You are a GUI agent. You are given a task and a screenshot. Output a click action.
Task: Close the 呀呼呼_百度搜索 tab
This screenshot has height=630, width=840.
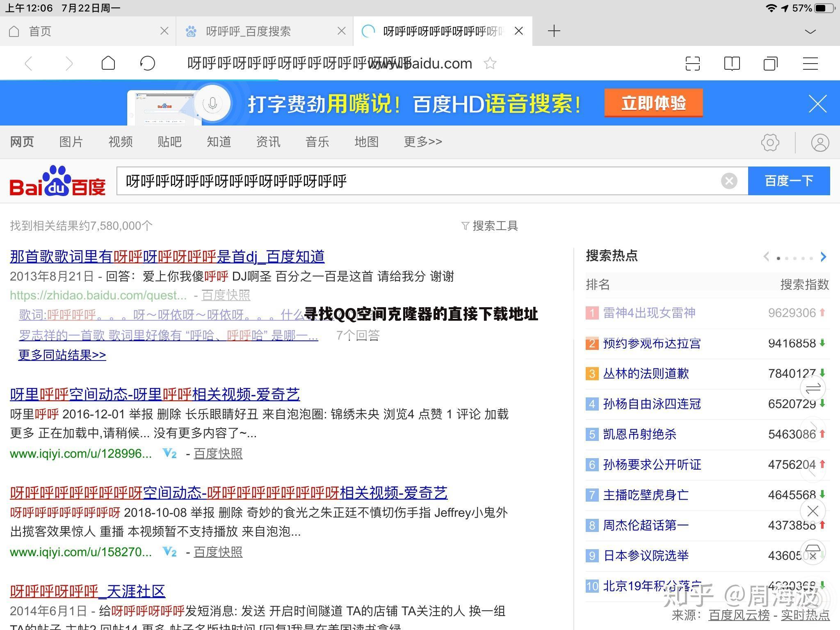click(x=341, y=31)
